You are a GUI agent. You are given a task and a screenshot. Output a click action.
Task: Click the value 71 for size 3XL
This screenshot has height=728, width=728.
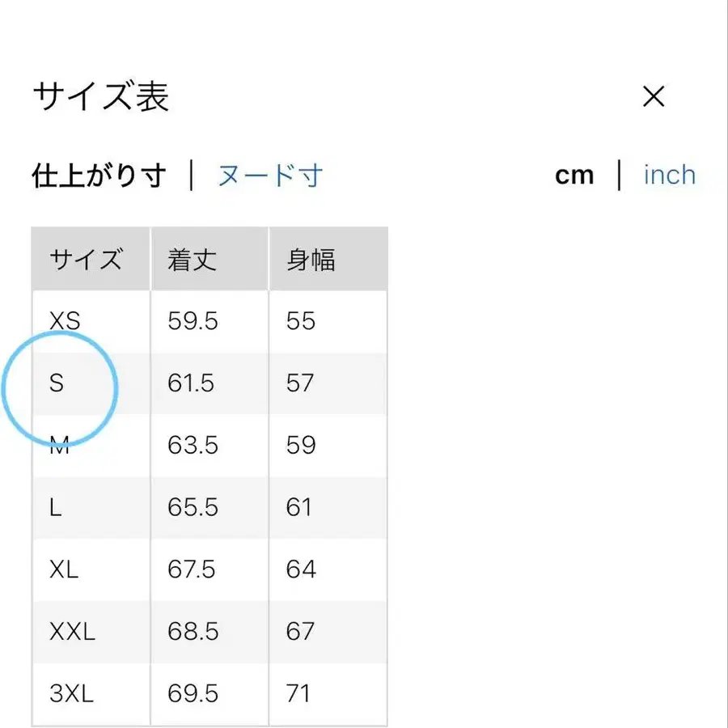click(x=300, y=693)
